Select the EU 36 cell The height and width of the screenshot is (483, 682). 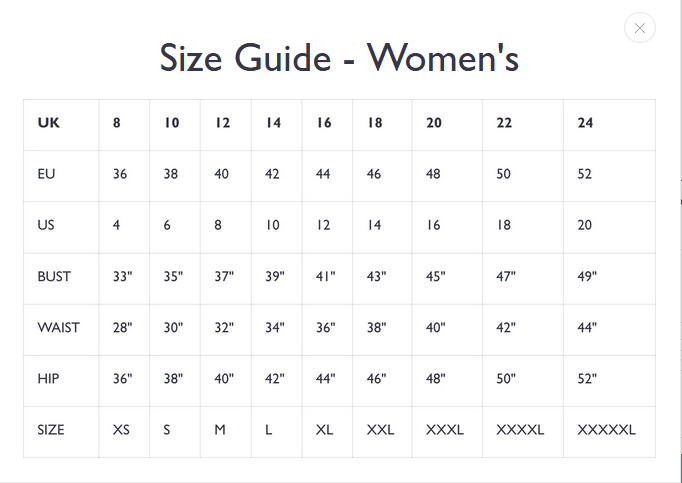(x=120, y=174)
